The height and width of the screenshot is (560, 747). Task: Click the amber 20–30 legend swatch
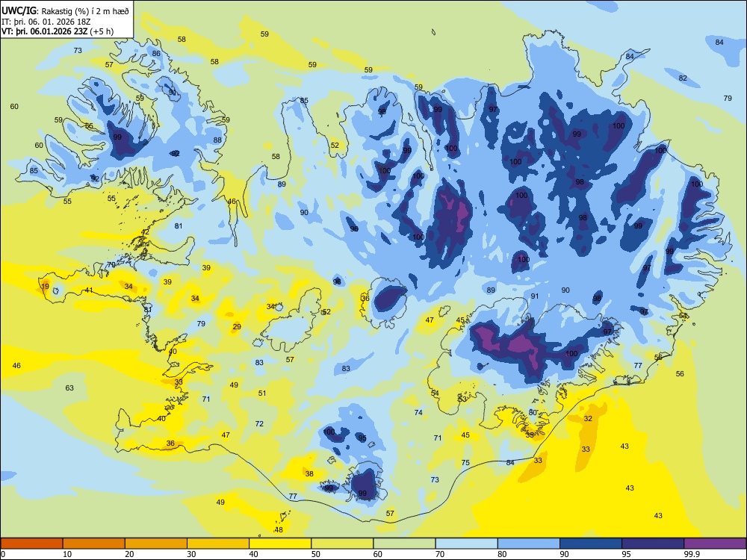coord(156,544)
